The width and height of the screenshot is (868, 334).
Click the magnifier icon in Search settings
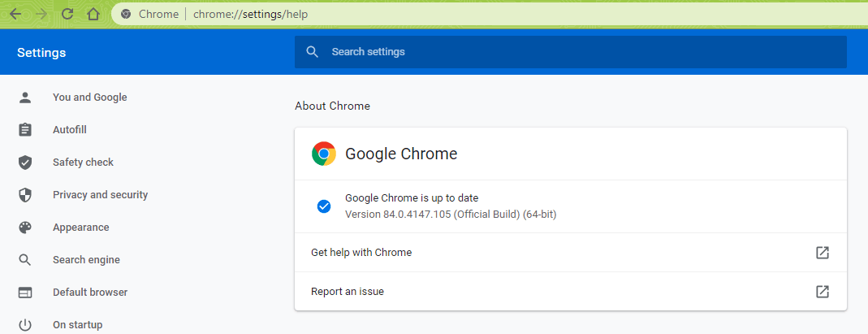pyautogui.click(x=313, y=52)
